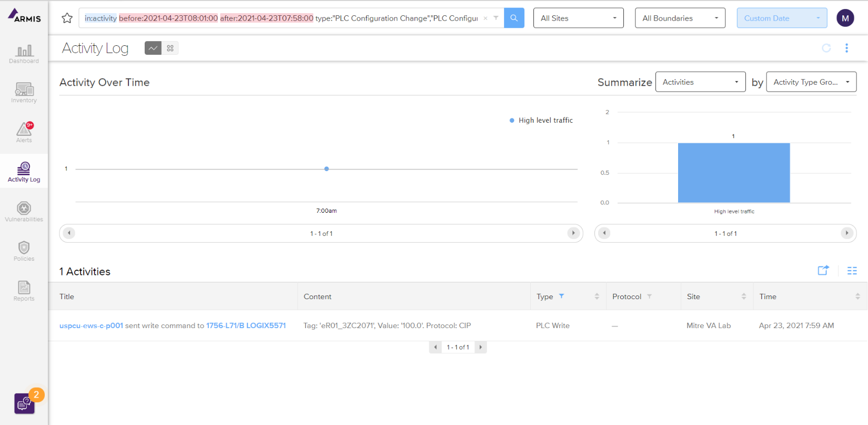Open the search filter funnel

pos(496,18)
